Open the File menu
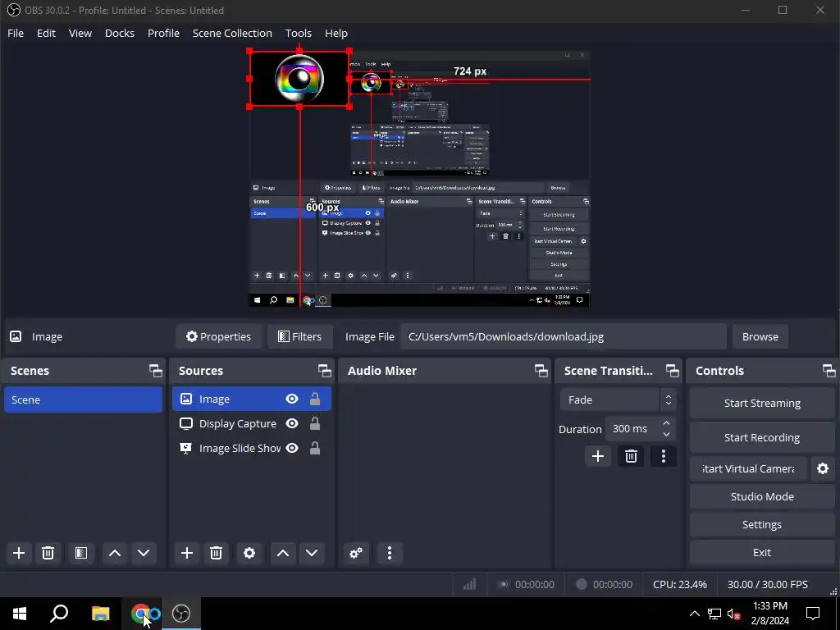 pyautogui.click(x=16, y=33)
